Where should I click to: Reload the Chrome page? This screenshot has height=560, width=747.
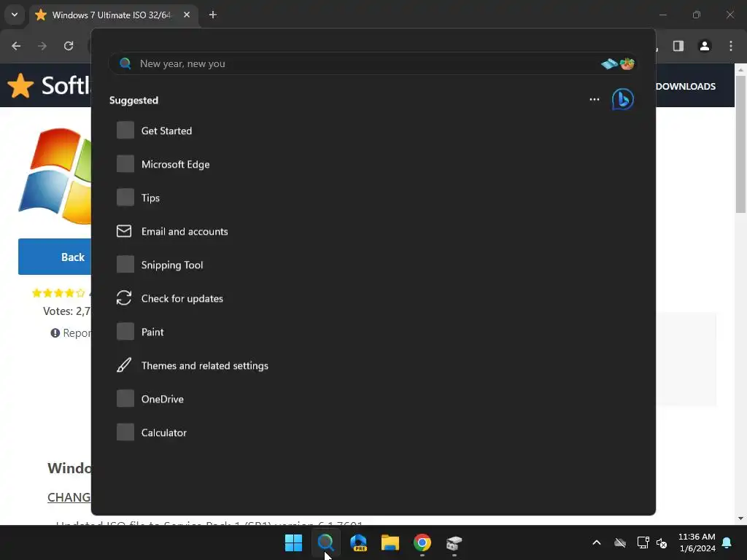tap(69, 46)
